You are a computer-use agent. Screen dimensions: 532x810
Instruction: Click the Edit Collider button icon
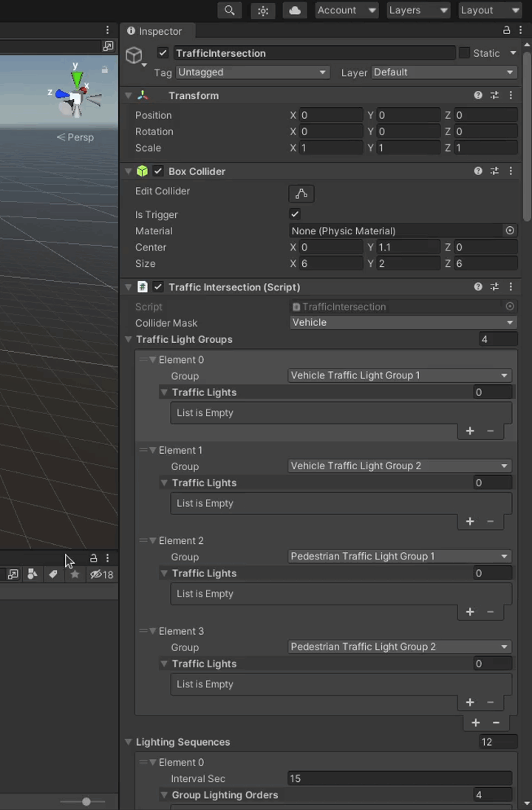[301, 194]
